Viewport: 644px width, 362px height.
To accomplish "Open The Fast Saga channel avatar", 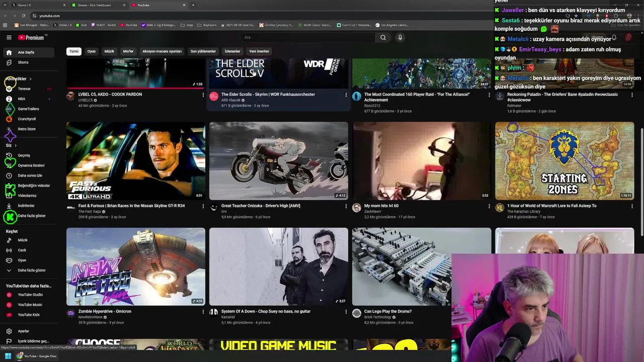I will pos(71,208).
